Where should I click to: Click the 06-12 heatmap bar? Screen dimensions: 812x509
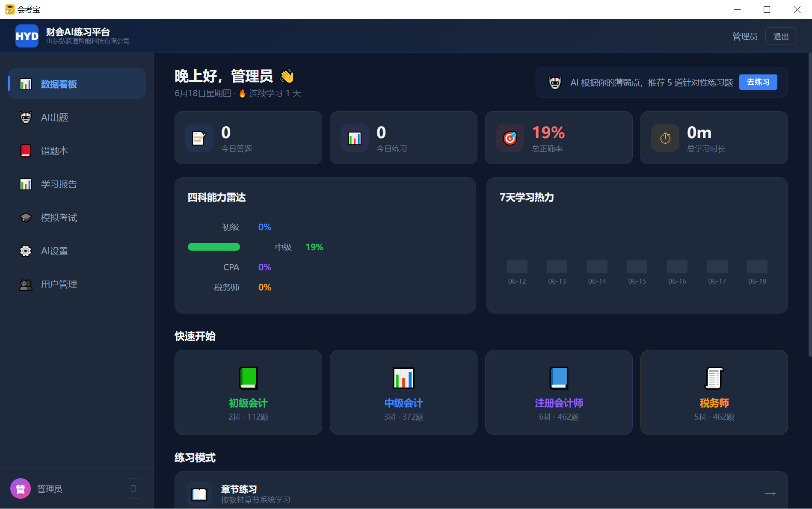pos(517,266)
